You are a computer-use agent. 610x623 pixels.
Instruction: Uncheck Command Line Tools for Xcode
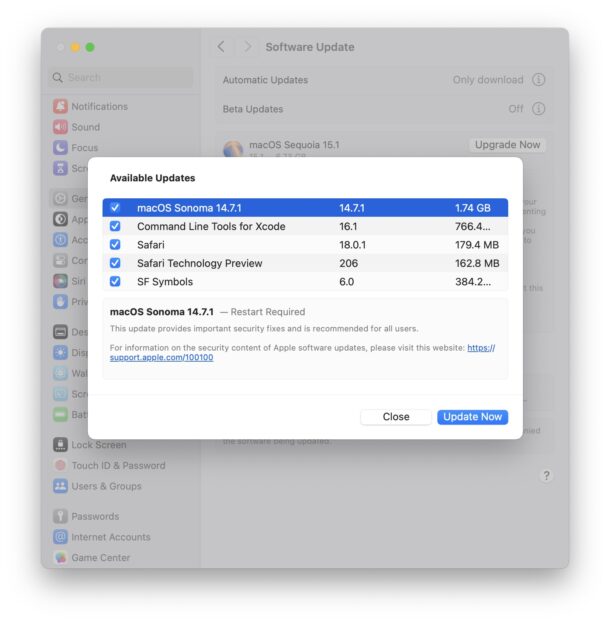(115, 227)
